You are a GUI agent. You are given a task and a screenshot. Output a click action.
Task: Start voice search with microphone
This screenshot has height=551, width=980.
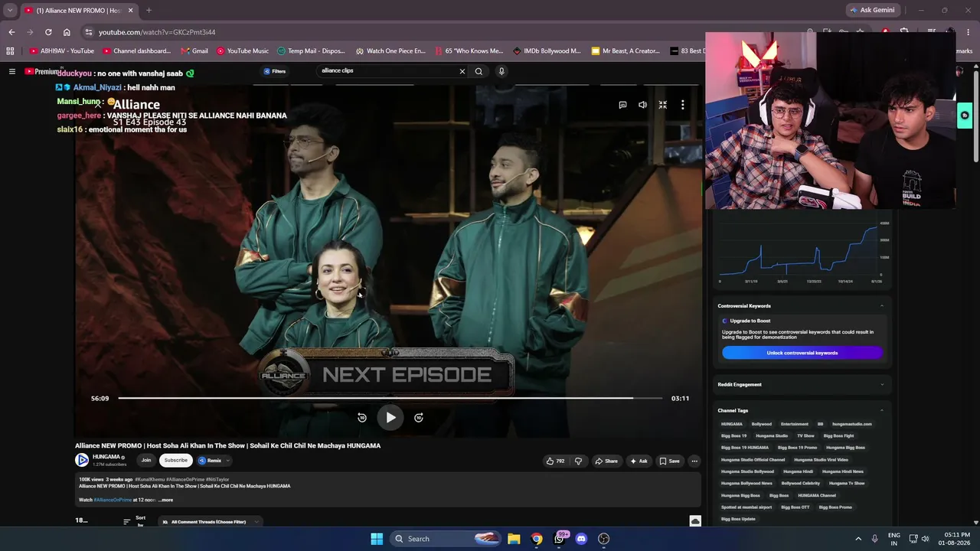point(501,71)
